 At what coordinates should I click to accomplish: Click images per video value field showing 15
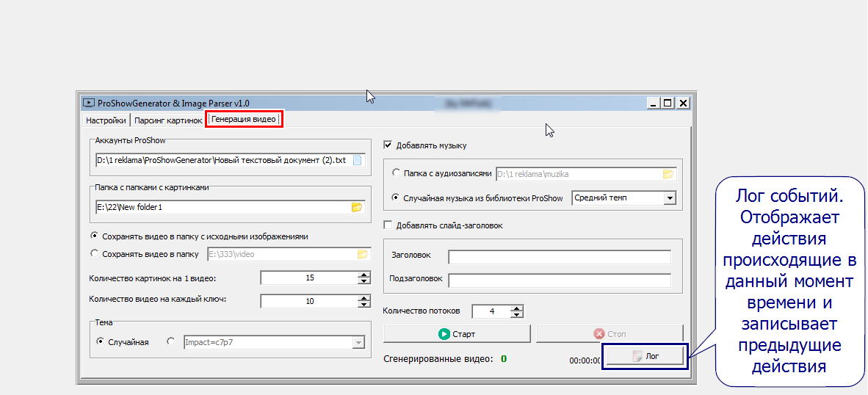(x=309, y=278)
